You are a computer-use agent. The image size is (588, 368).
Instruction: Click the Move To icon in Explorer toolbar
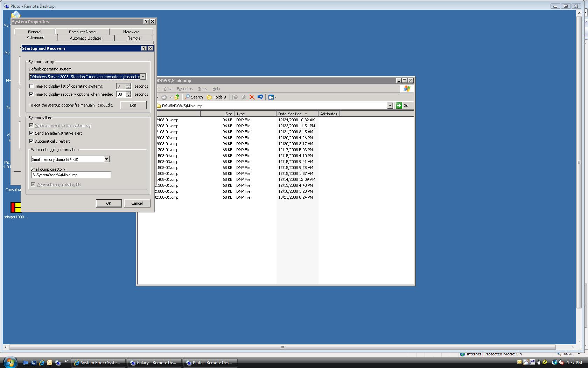235,97
